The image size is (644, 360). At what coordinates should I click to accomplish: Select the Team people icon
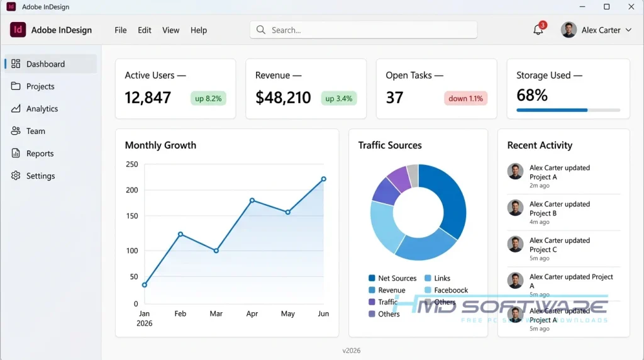(16, 131)
